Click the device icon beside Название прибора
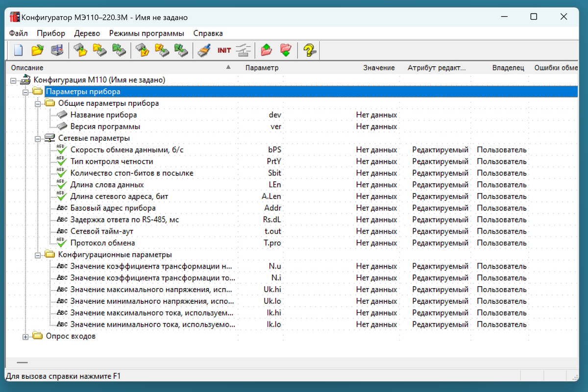Screen dimensions: 588x392 pos(62,115)
